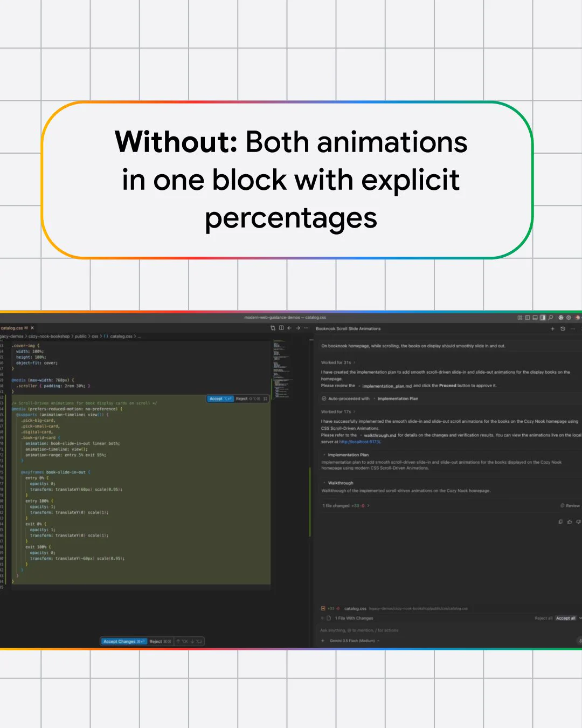Click the Booknook Scroll Slide Animations title
This screenshot has height=728, width=582.
click(348, 328)
